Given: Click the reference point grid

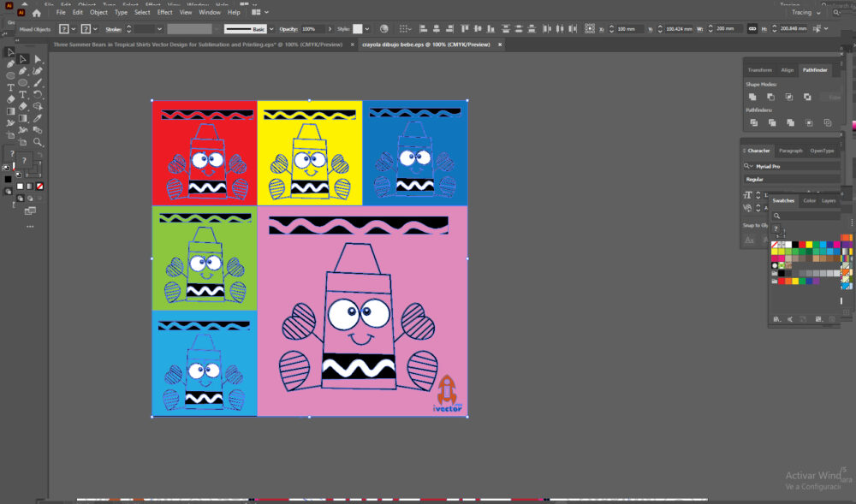Looking at the screenshot, I should coord(590,29).
